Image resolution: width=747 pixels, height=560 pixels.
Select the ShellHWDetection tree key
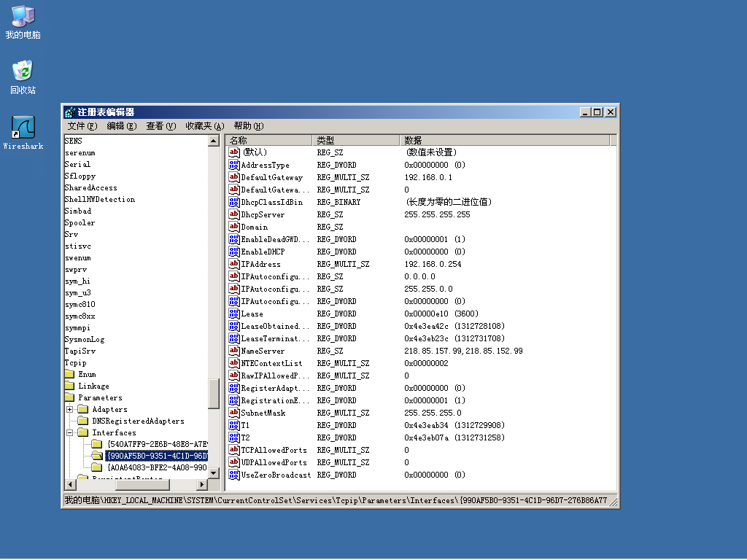(99, 199)
